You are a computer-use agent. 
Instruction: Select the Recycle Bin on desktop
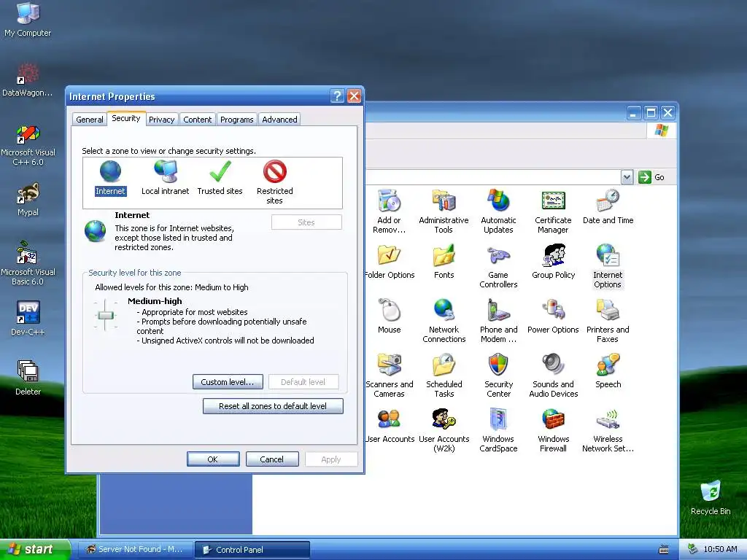[x=711, y=497]
